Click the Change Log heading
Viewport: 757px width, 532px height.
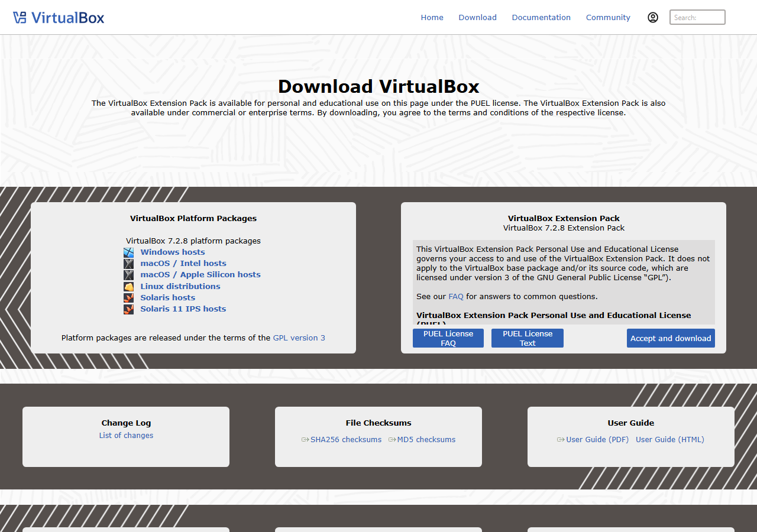tap(126, 423)
